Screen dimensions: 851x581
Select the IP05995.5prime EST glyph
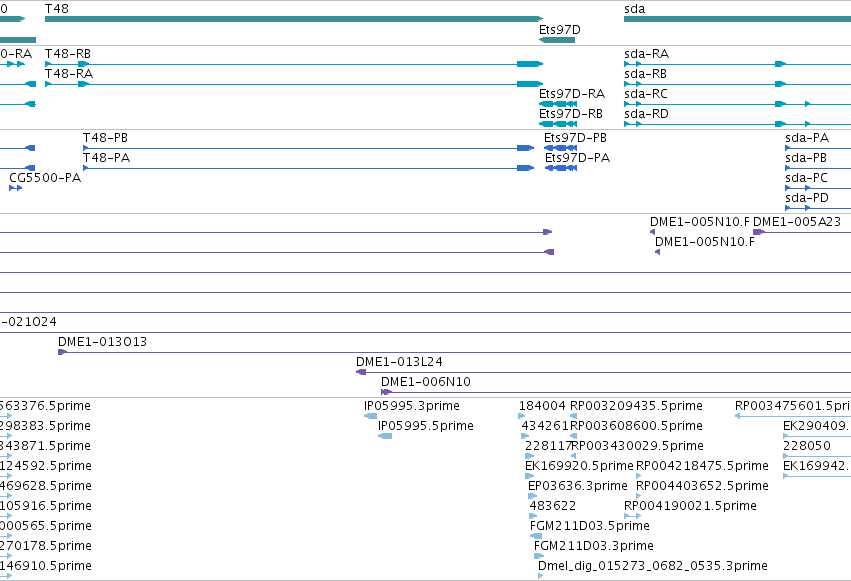coord(385,436)
